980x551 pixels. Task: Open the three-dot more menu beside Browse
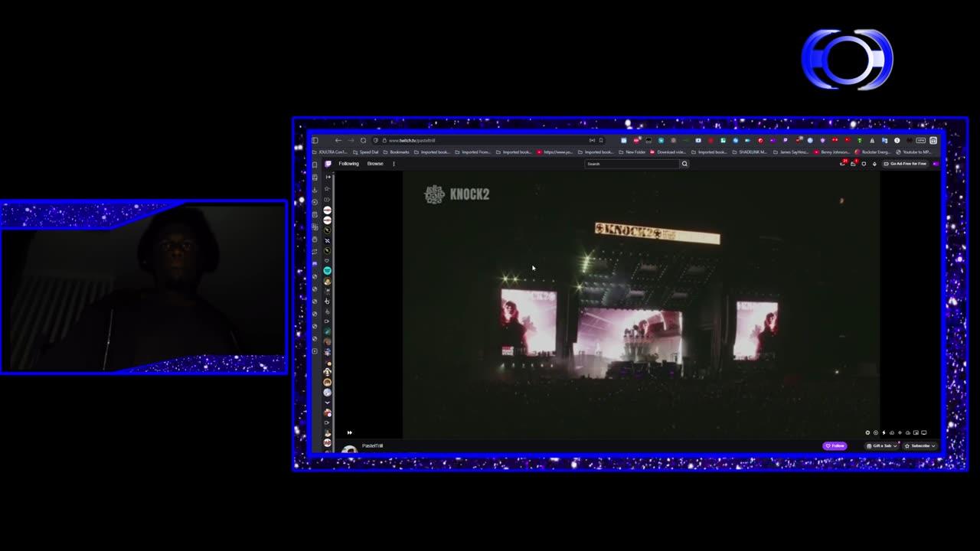point(394,164)
